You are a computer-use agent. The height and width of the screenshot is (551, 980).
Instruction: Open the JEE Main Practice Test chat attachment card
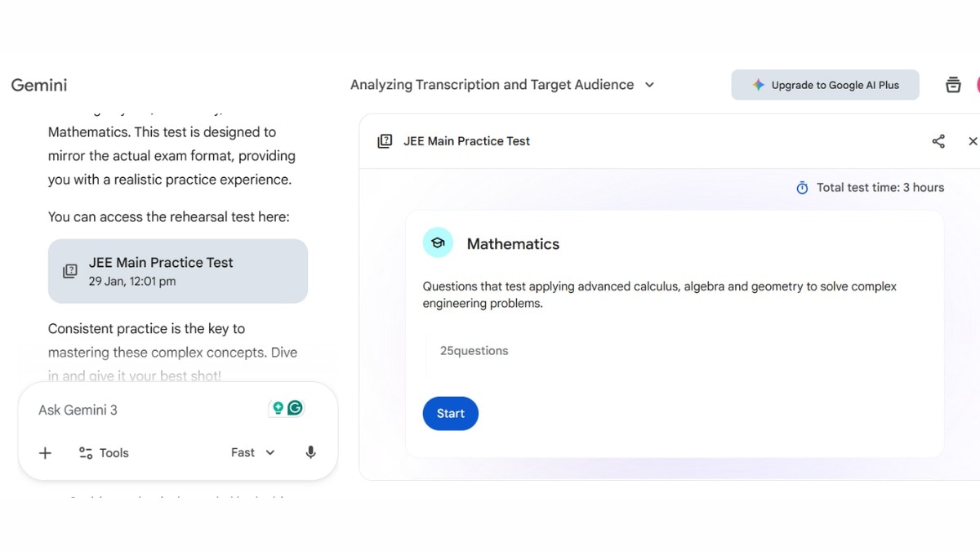[177, 271]
